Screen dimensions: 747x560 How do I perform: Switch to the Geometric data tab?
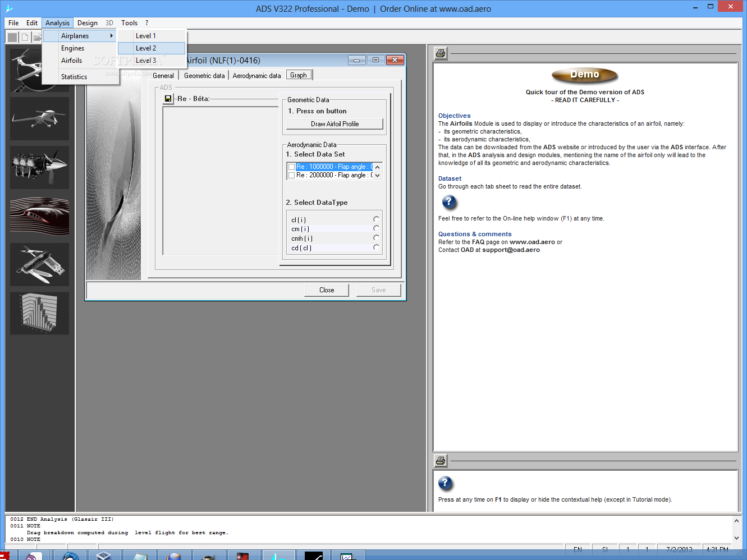click(204, 76)
